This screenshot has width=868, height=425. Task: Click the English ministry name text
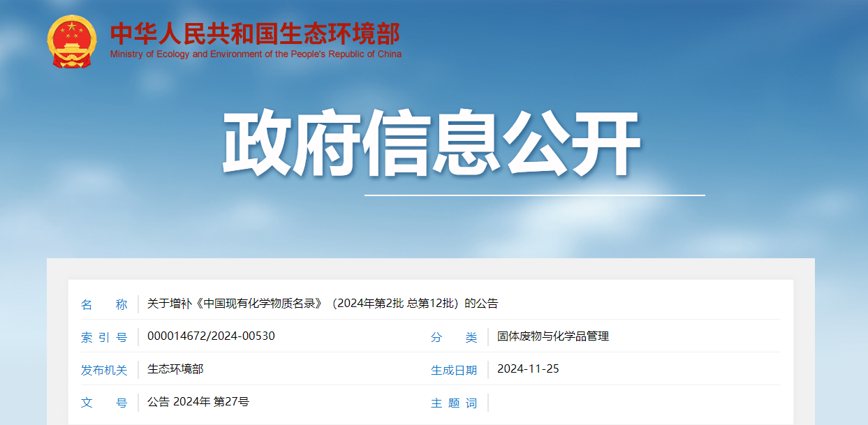point(256,54)
